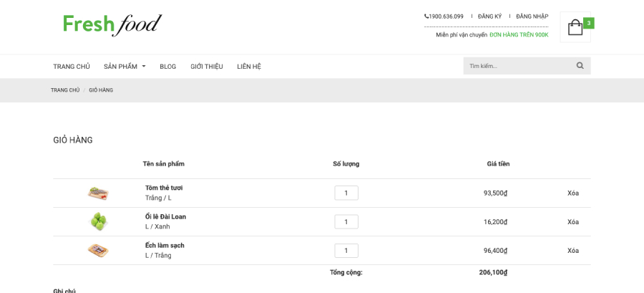Click Trang chủ in the breadcrumb
The image size is (644, 293).
(x=65, y=90)
